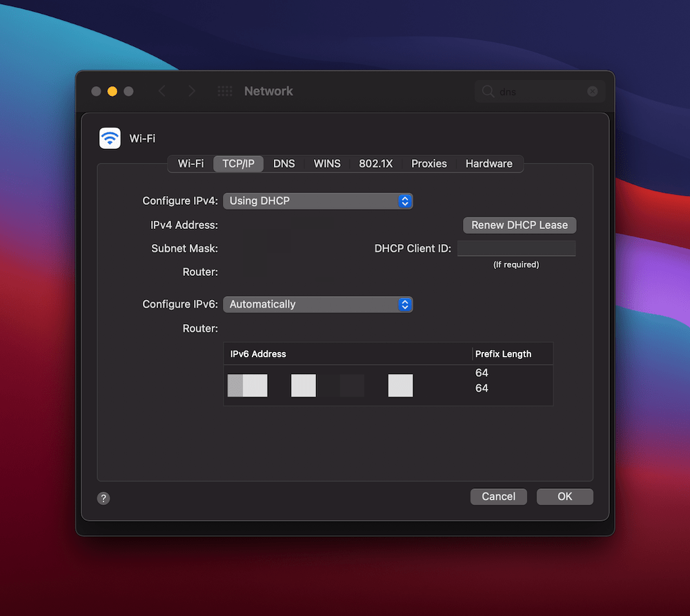Clear the 'dns' search using the x icon

pos(592,91)
